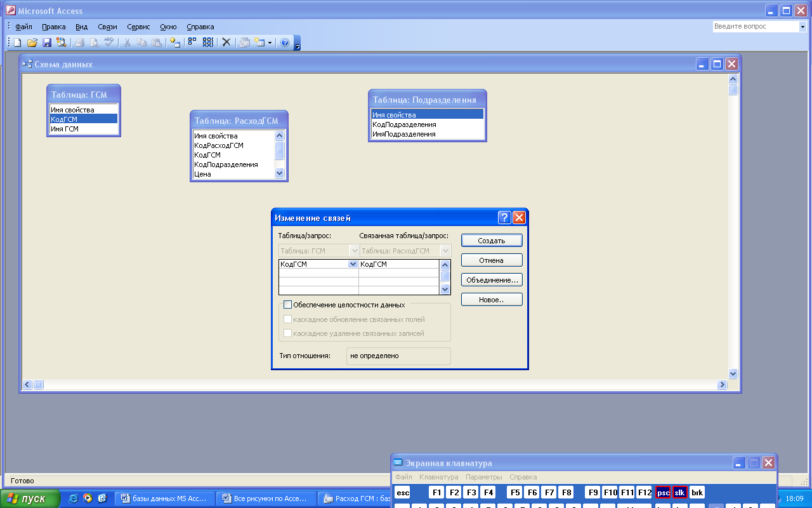This screenshot has height=508, width=812.
Task: Click the Введите вопрос input field
Action: pyautogui.click(x=754, y=27)
